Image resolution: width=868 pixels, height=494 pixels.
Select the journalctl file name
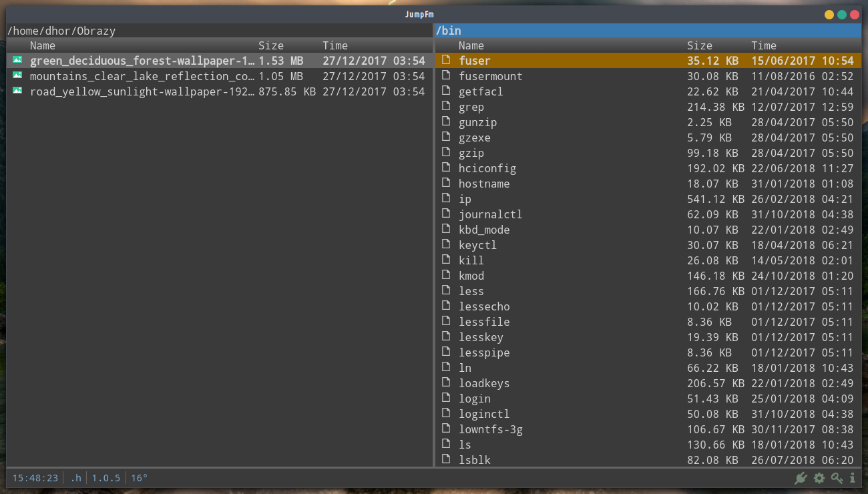(491, 214)
